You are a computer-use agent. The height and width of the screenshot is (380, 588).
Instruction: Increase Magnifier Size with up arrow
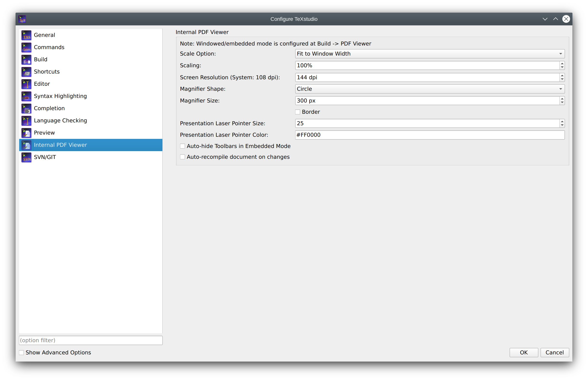coord(562,99)
